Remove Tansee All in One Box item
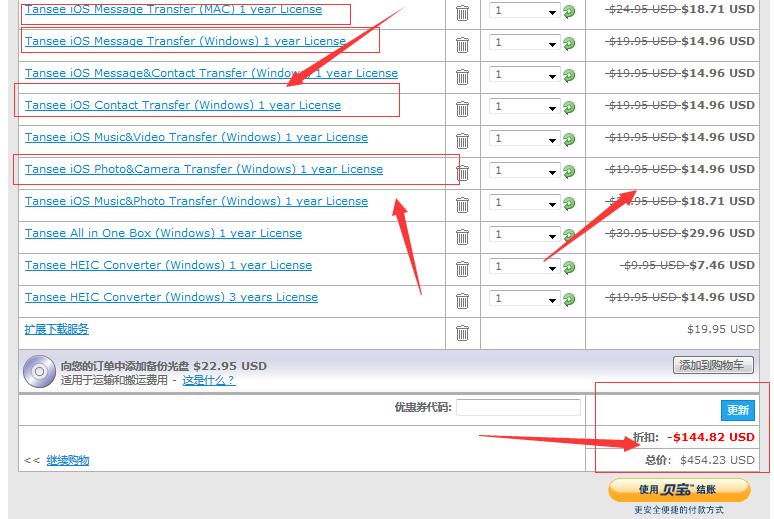Screen dimensions: 774x519 463,237
